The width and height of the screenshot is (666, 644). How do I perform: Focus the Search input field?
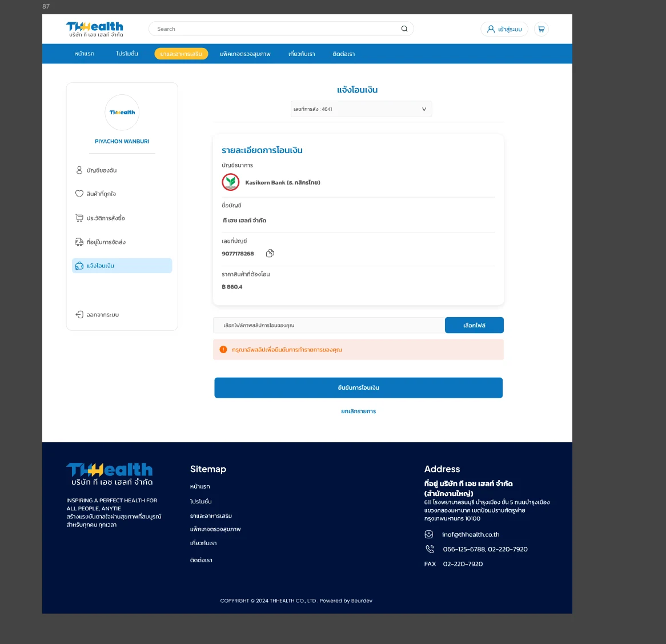[281, 29]
